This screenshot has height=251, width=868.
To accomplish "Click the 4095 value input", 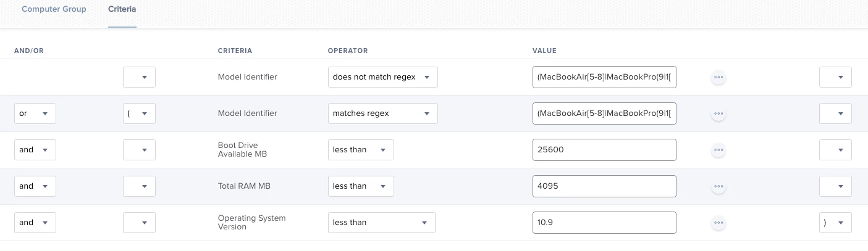I will pyautogui.click(x=604, y=186).
